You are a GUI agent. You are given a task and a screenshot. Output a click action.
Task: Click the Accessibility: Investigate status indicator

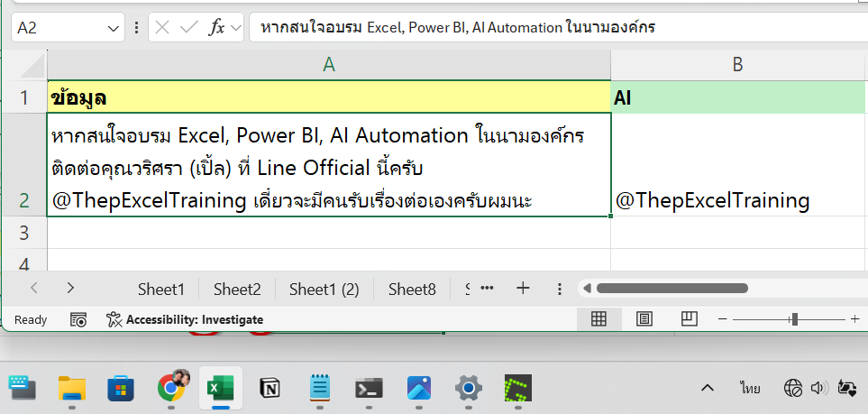pos(185,319)
